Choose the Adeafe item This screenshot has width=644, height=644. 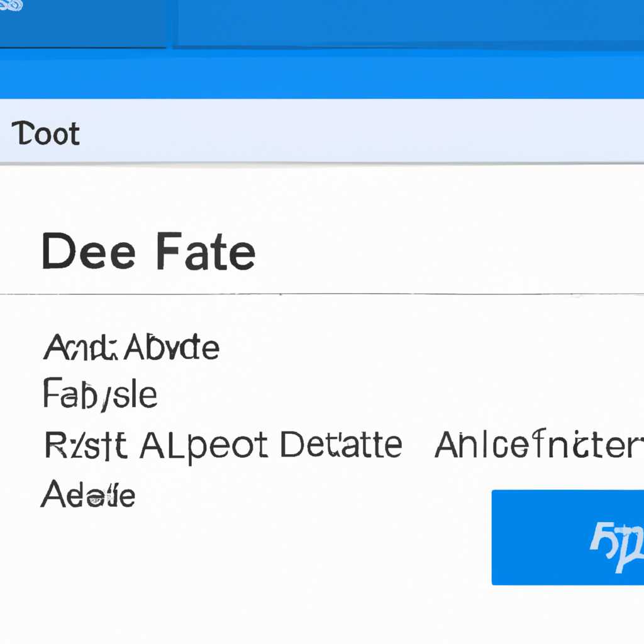point(88,493)
